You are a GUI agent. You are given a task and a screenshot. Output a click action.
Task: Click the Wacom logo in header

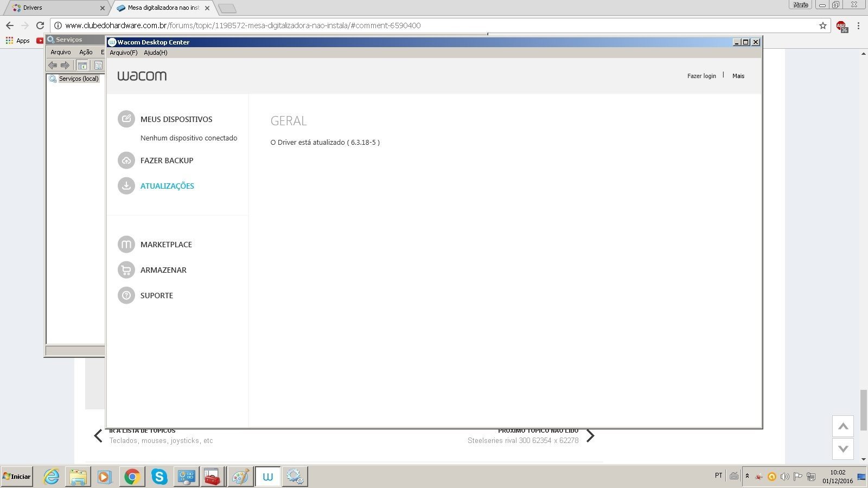142,76
